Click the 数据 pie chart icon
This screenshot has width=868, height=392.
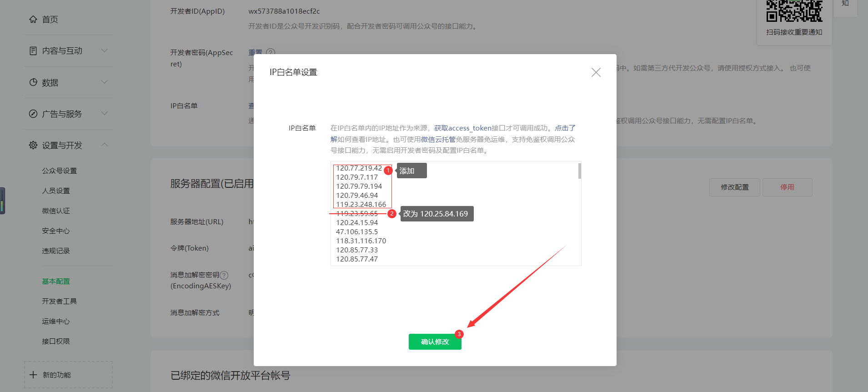[33, 82]
